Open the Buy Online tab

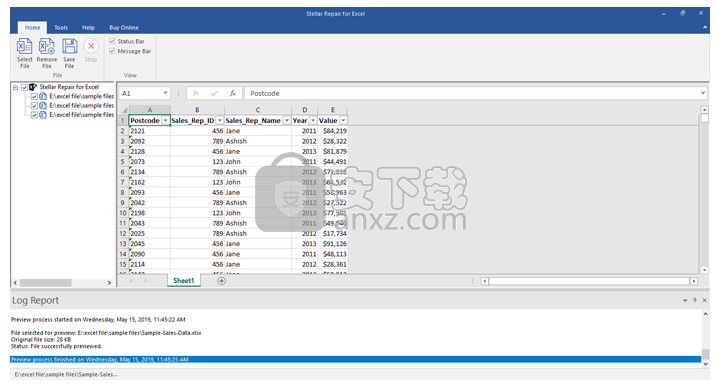pos(124,27)
